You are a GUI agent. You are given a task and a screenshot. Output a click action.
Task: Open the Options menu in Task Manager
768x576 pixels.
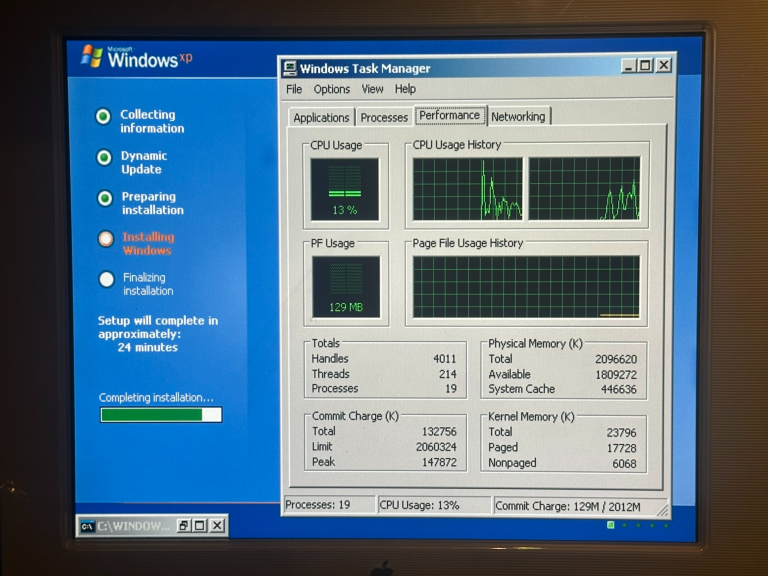coord(332,89)
